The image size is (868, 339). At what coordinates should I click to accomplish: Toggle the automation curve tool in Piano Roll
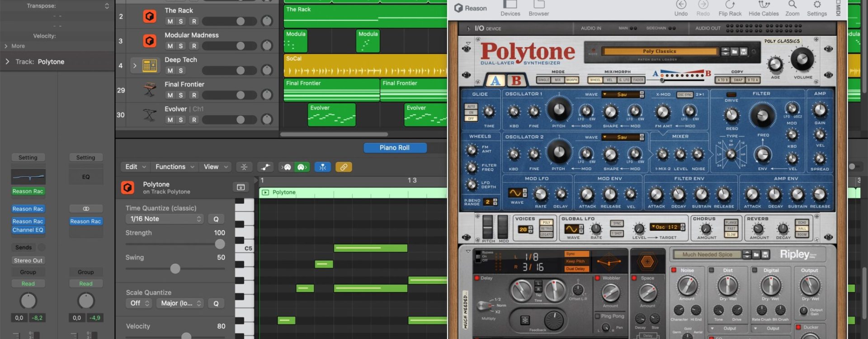(265, 167)
